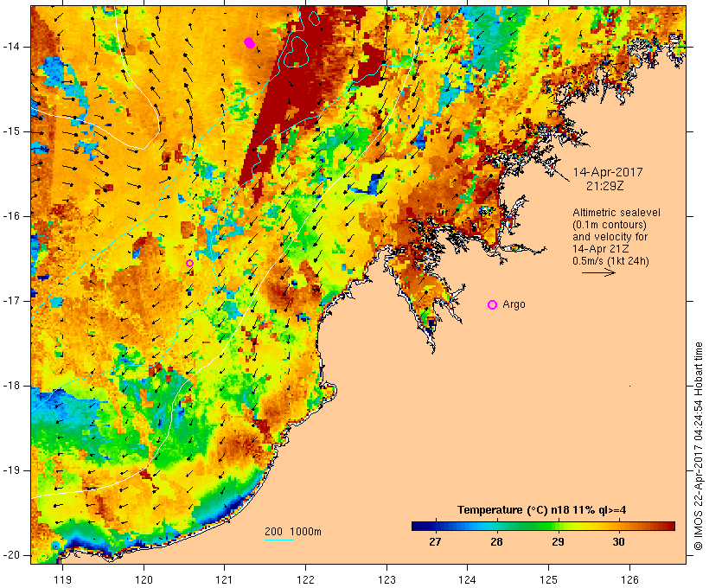This screenshot has height=588, width=709.
Task: Click the hollow magenta Argo marker near 120.5°E
Action: tap(190, 263)
